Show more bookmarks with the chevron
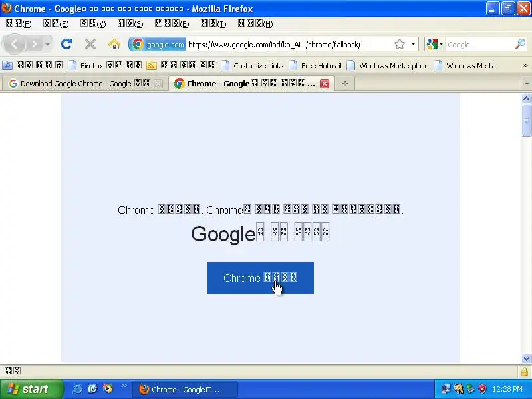The image size is (532, 399). pos(525,65)
